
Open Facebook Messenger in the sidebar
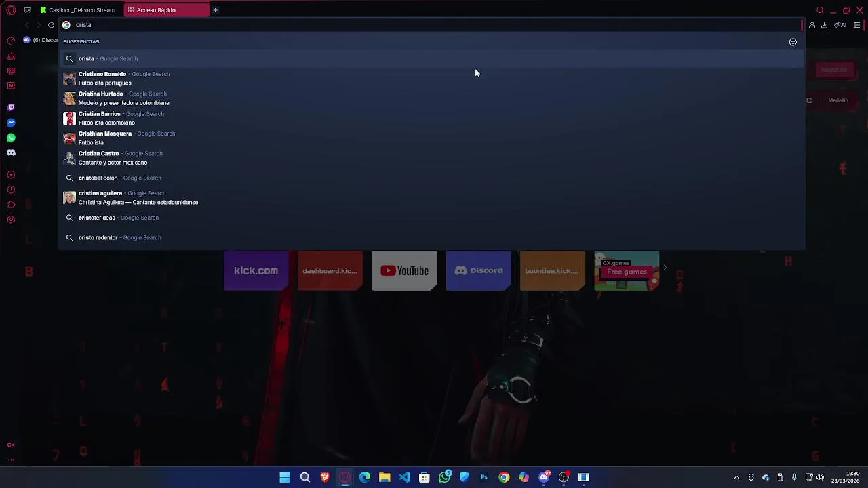click(x=11, y=123)
